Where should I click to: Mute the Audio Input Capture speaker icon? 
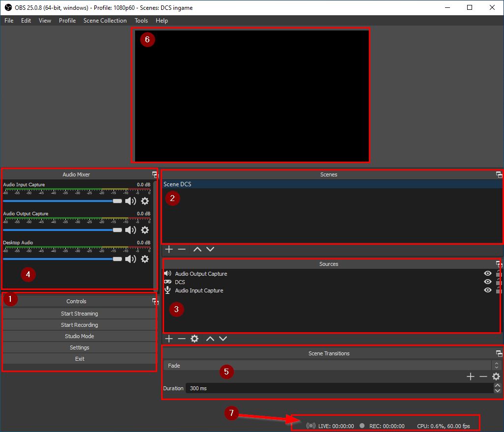[130, 201]
